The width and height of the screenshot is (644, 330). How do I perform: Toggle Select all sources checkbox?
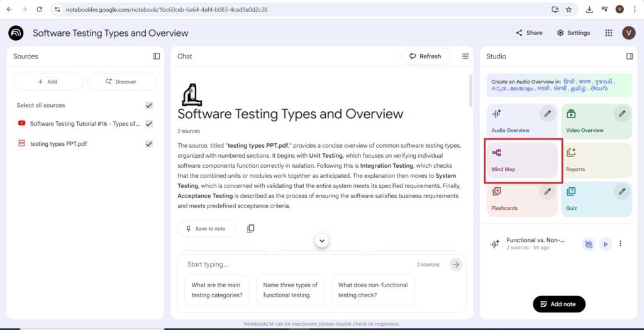click(x=149, y=106)
